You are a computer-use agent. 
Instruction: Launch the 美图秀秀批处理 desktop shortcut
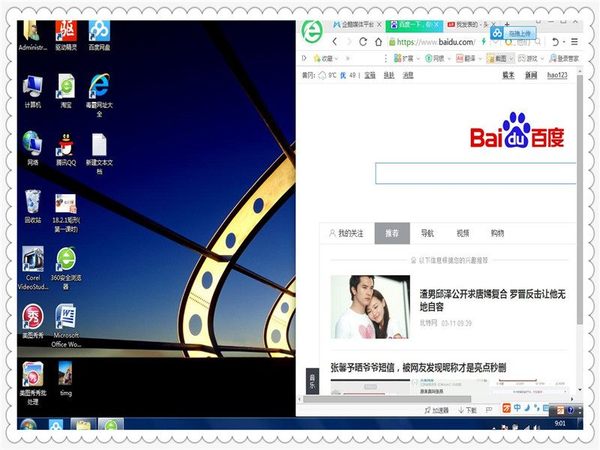33,383
